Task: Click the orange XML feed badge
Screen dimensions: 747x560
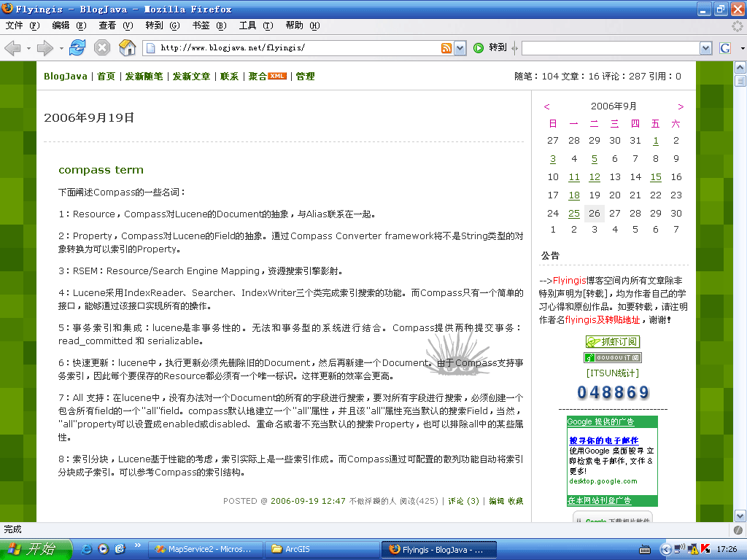Action: (276, 76)
